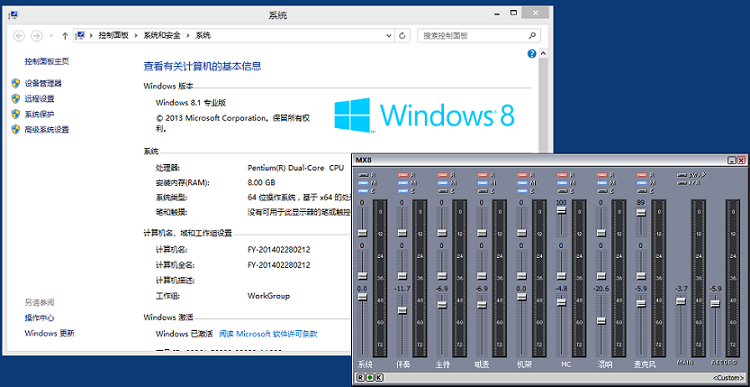Click the RECORD fader handle at -5.9
This screenshot has height=387, width=750.
[x=715, y=303]
